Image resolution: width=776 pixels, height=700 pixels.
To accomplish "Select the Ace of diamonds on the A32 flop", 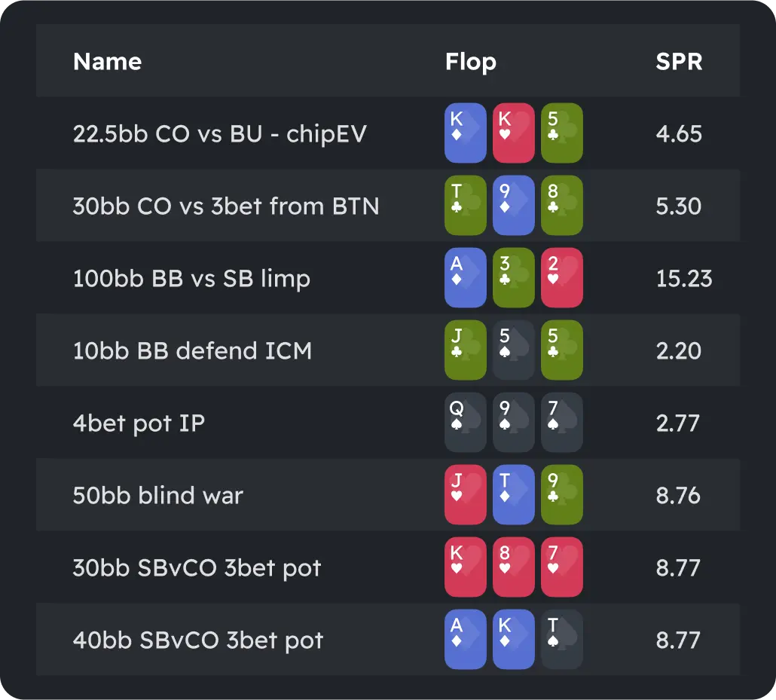I will tap(465, 278).
